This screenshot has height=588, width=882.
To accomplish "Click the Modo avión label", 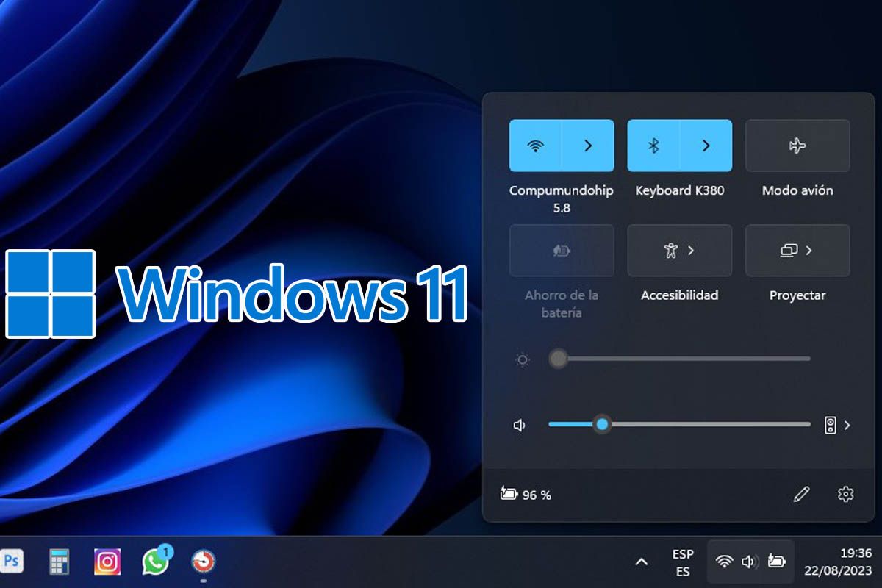I will [x=797, y=190].
